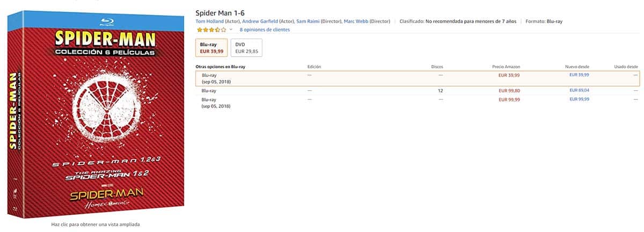Enlarge the Spider-Man box set cover image
This screenshot has width=644, height=232.
(x=94, y=117)
